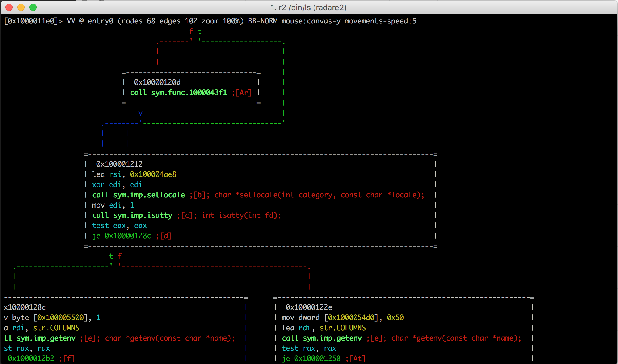Click the call sym.imp.isatty instruction
618x364 pixels.
click(x=132, y=215)
